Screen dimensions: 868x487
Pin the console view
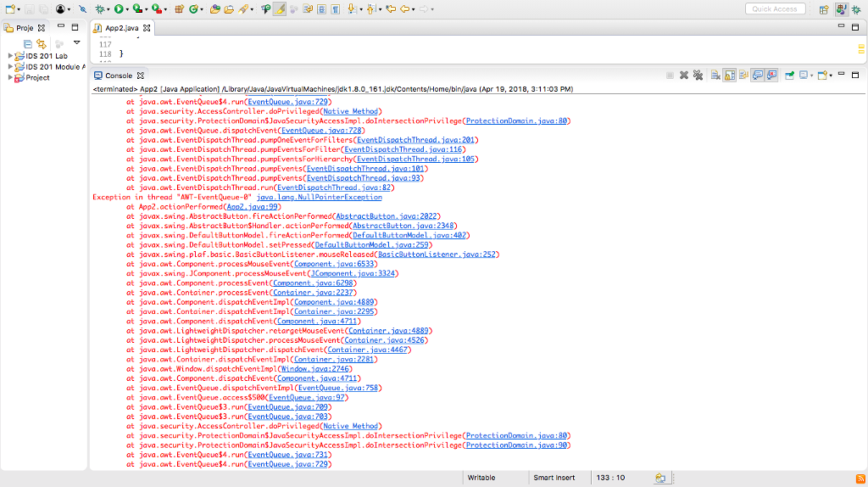click(x=788, y=75)
